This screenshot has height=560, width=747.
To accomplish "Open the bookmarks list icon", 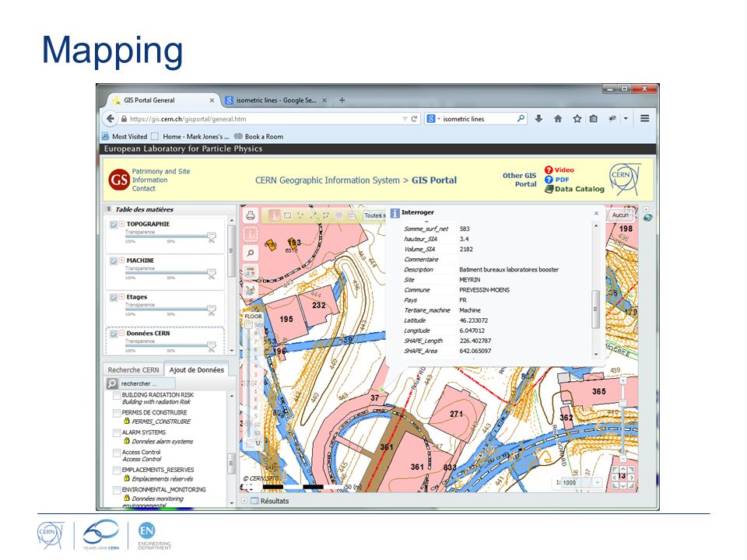I will [593, 118].
